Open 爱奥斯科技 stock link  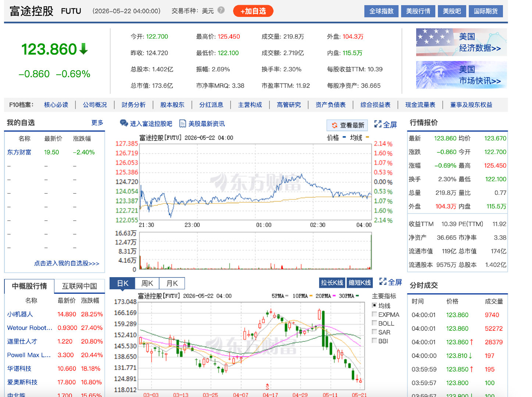tap(22, 382)
